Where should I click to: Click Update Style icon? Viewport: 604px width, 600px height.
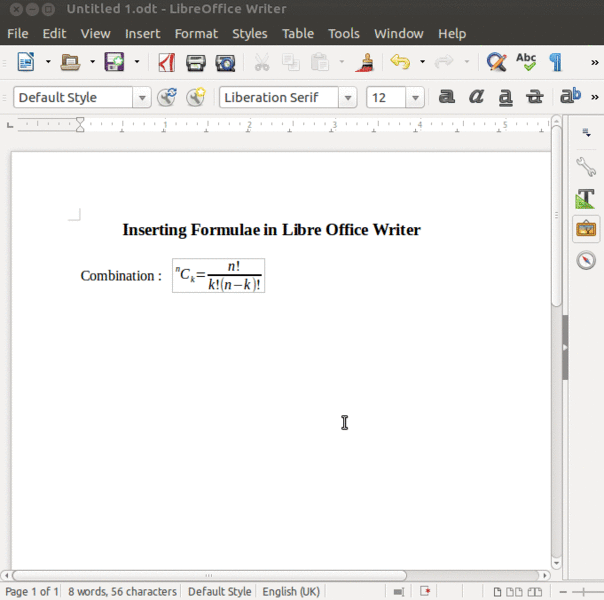(x=167, y=97)
